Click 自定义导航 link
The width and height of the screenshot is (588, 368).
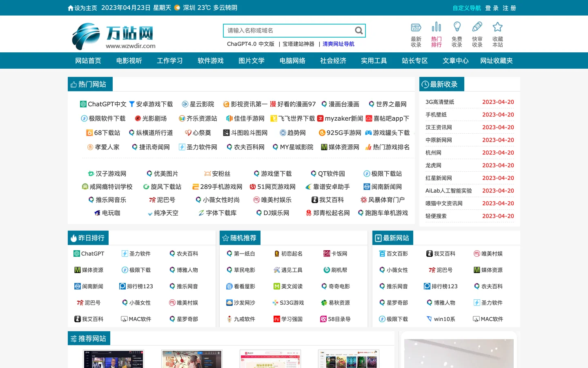coord(467,8)
